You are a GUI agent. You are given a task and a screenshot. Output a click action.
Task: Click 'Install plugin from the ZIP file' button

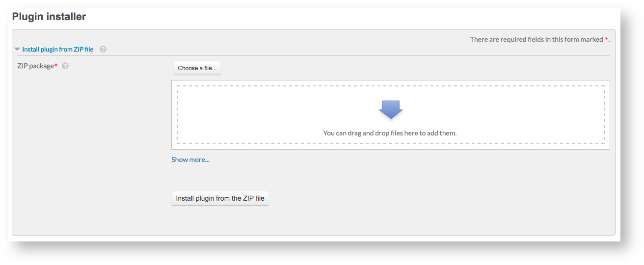(x=220, y=198)
